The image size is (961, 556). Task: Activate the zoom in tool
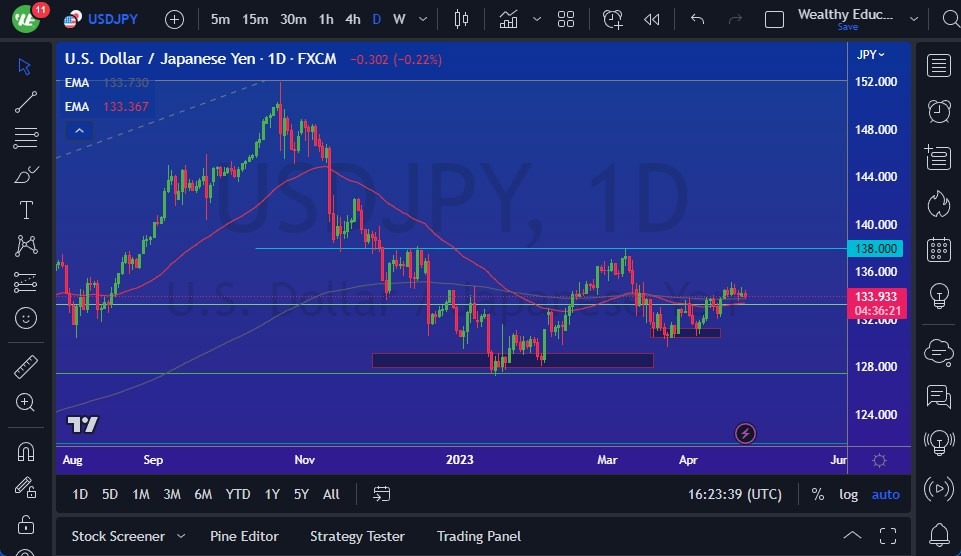point(26,402)
